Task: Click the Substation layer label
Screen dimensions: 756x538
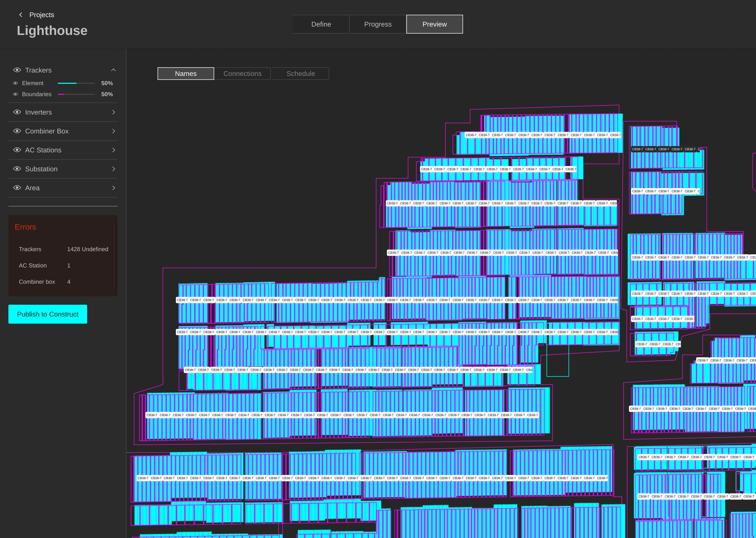Action: point(41,169)
